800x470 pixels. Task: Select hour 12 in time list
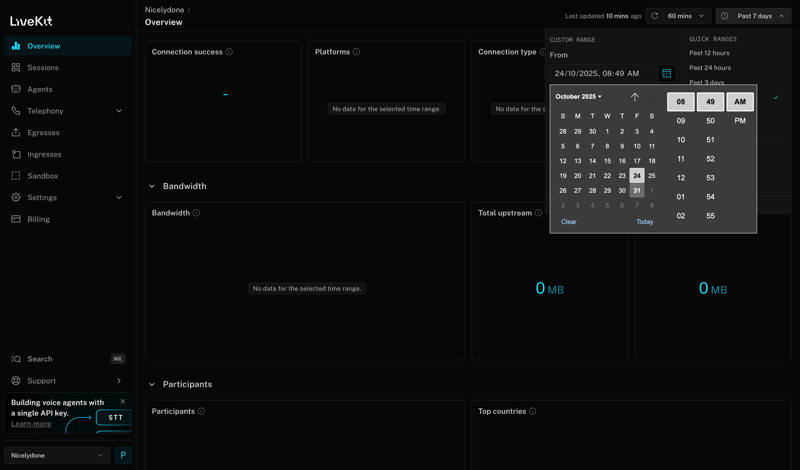pos(681,178)
